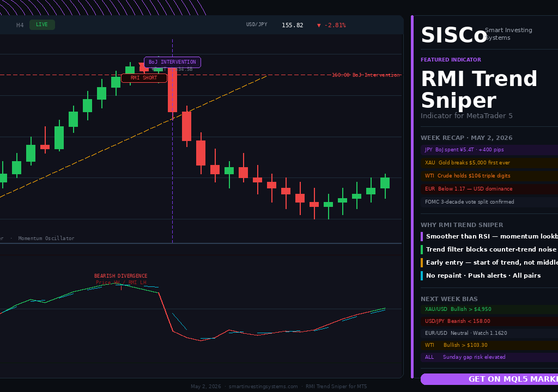Click the Momentum Oscillator label
Image resolution: width=558 pixels, height=392 pixels.
[x=46, y=238]
